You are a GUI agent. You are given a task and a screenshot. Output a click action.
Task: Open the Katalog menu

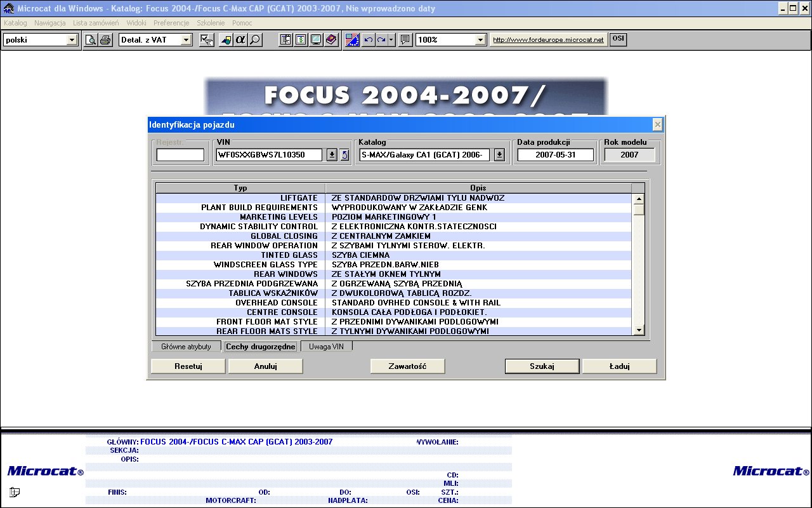pos(15,23)
